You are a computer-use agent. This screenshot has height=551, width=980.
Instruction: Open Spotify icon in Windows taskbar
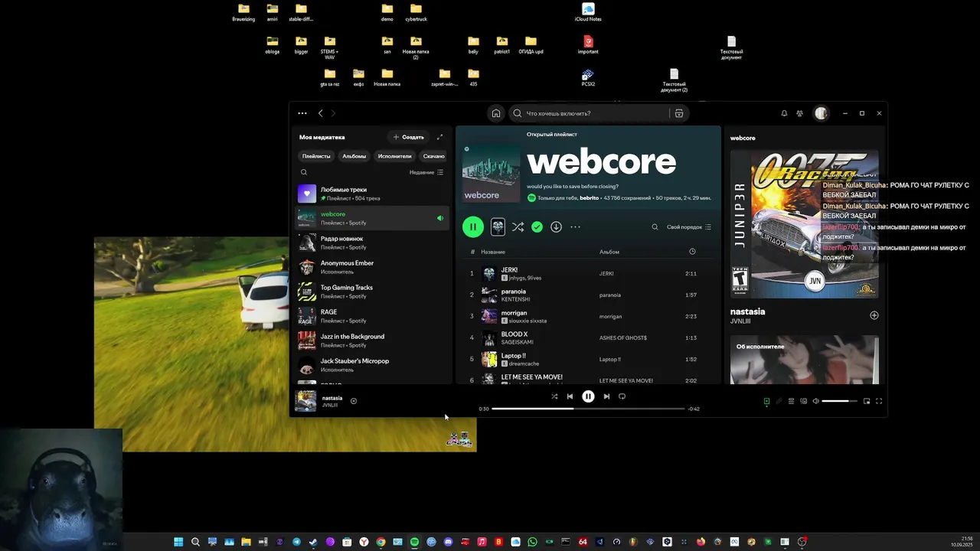tap(414, 542)
